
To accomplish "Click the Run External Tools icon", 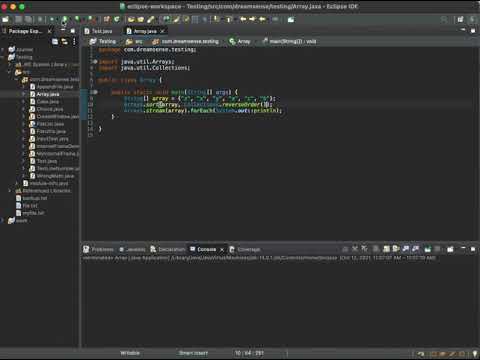I will (x=91, y=19).
